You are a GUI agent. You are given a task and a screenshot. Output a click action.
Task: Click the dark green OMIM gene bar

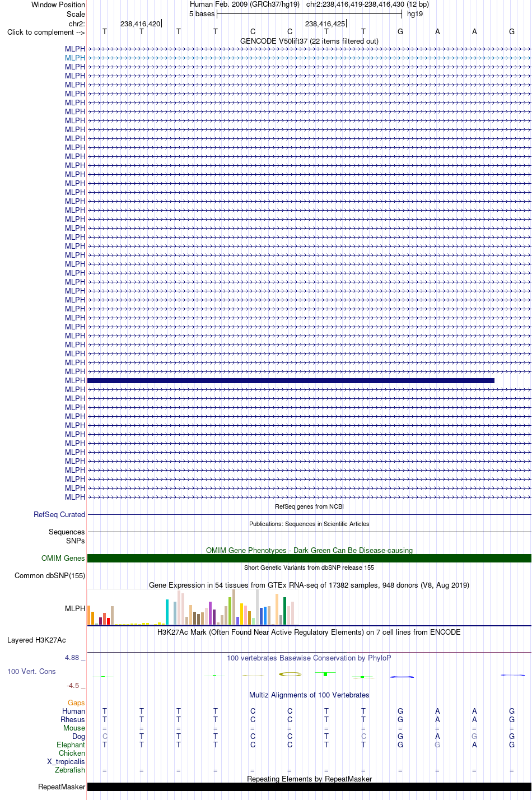tap(309, 558)
